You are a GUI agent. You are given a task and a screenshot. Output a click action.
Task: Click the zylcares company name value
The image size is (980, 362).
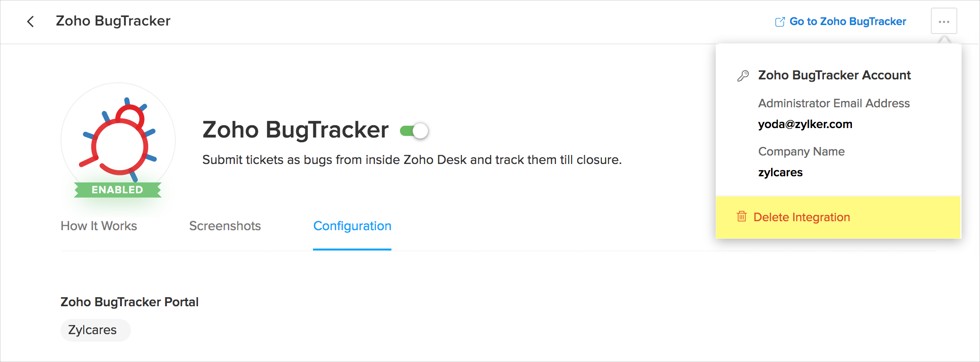780,172
